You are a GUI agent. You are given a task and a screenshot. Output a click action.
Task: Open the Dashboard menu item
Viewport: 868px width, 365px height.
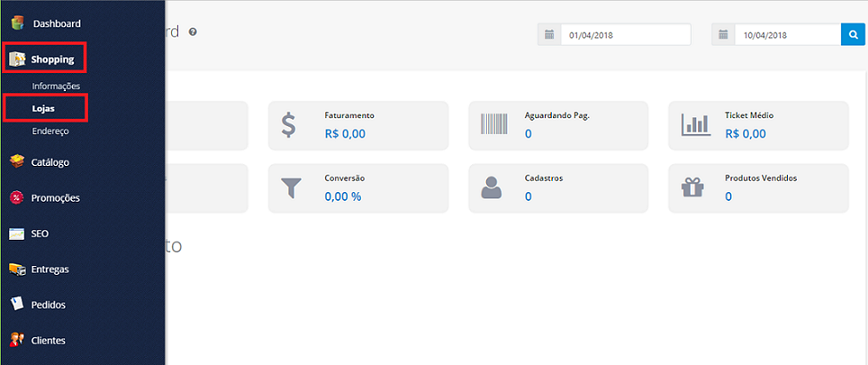click(x=57, y=24)
